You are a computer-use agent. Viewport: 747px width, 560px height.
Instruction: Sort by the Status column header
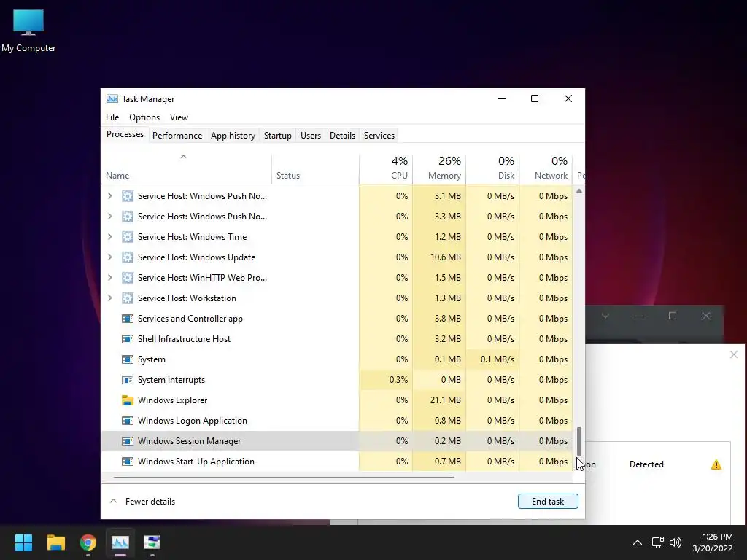[x=315, y=168]
